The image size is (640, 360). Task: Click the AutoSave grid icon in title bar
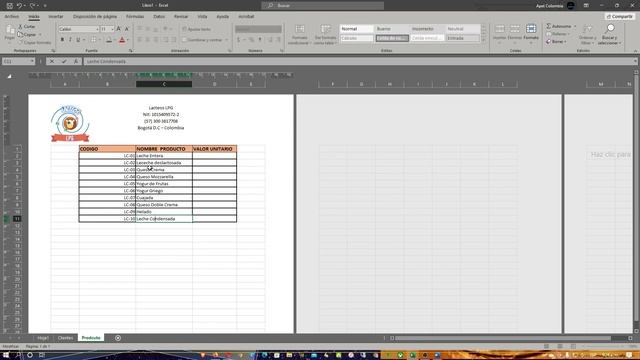[x=9, y=6]
